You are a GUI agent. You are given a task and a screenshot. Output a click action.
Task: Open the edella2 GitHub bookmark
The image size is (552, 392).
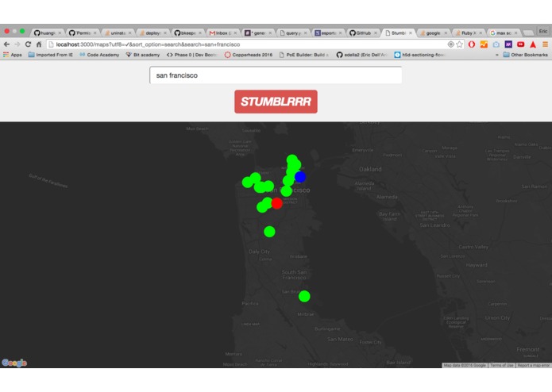coord(361,55)
